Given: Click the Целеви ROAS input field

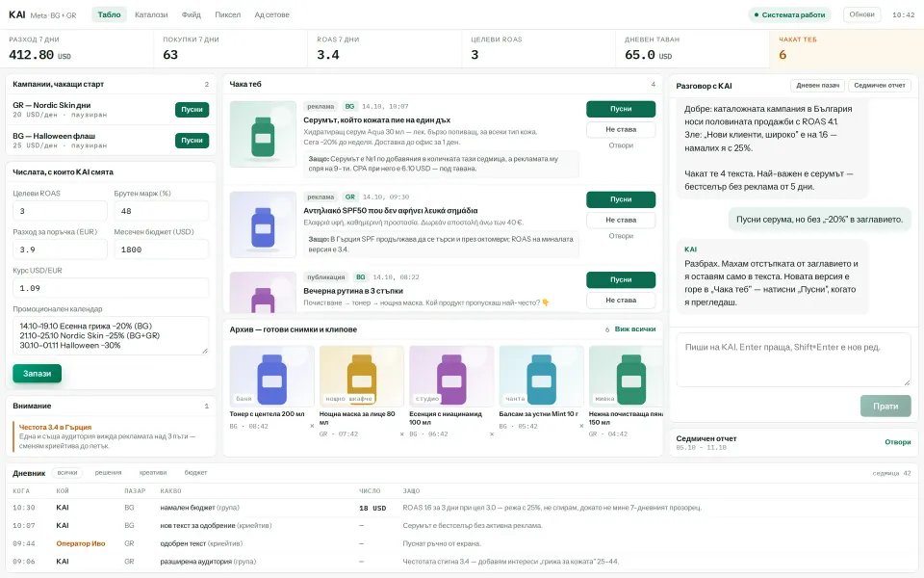Looking at the screenshot, I should 60,211.
